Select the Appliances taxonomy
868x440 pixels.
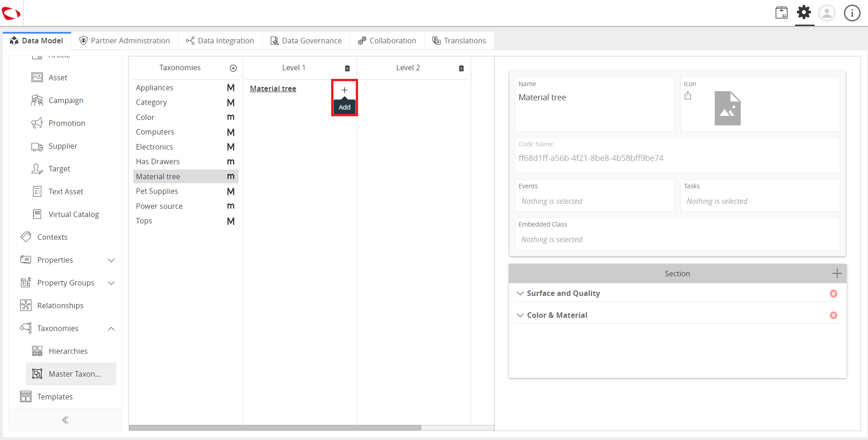(186, 88)
